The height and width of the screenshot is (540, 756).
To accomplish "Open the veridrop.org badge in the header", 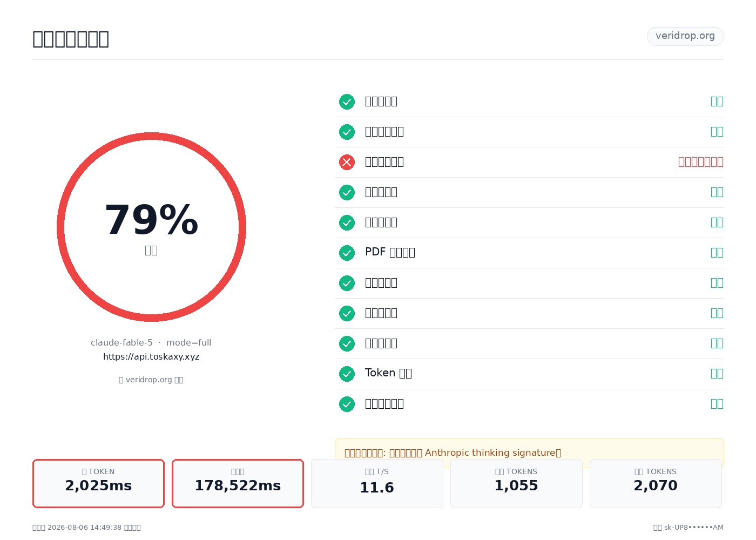I will (685, 36).
